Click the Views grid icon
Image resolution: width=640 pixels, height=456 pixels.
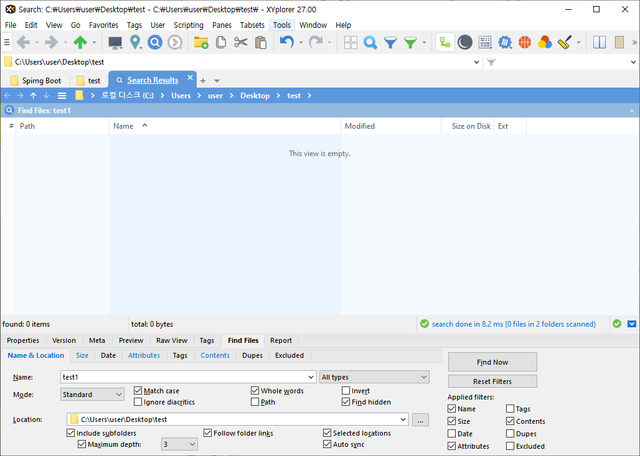[350, 42]
